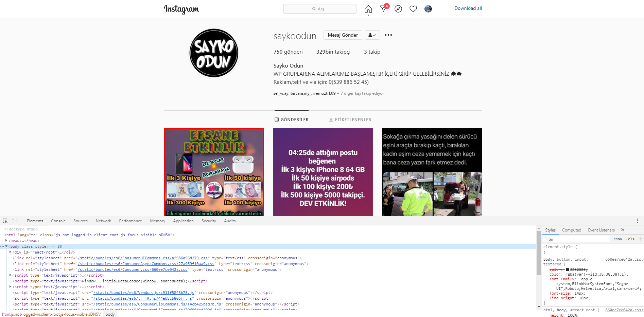This screenshot has width=644, height=317.
Task: Open the Sources DevTools tab
Action: 81,221
